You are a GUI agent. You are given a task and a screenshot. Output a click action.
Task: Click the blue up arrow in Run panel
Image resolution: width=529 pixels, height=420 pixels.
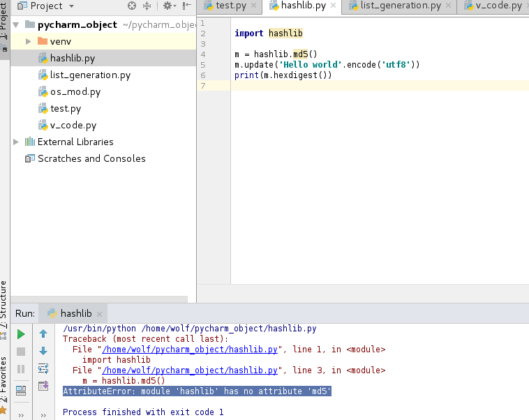43,334
